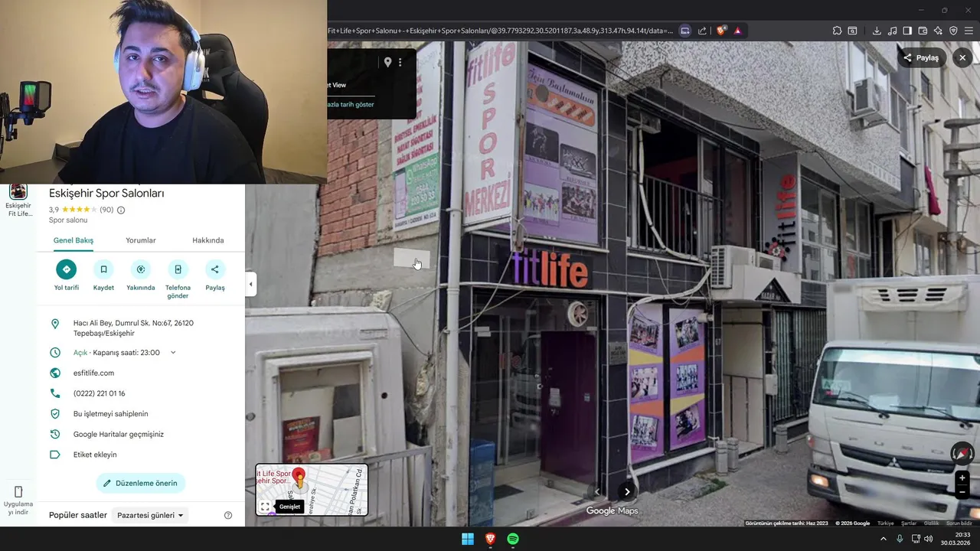
Task: Click the Brave taskbar icon
Action: [490, 539]
